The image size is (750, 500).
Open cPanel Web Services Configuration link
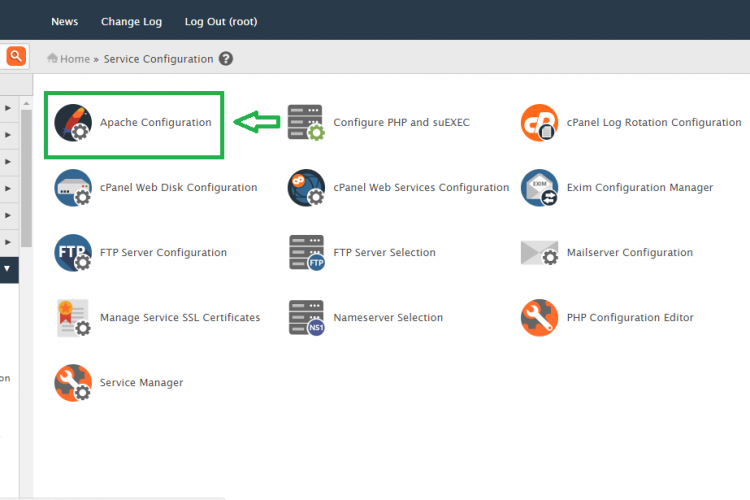(421, 188)
